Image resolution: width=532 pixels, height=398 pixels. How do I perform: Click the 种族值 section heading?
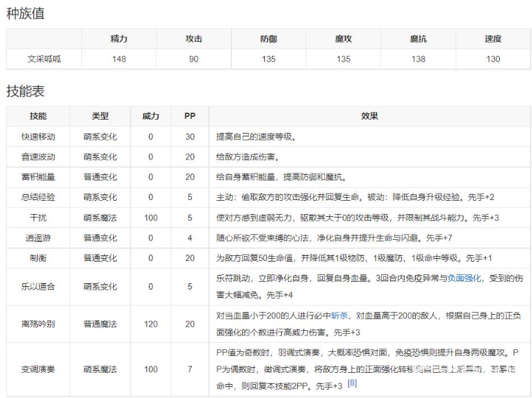tap(25, 13)
